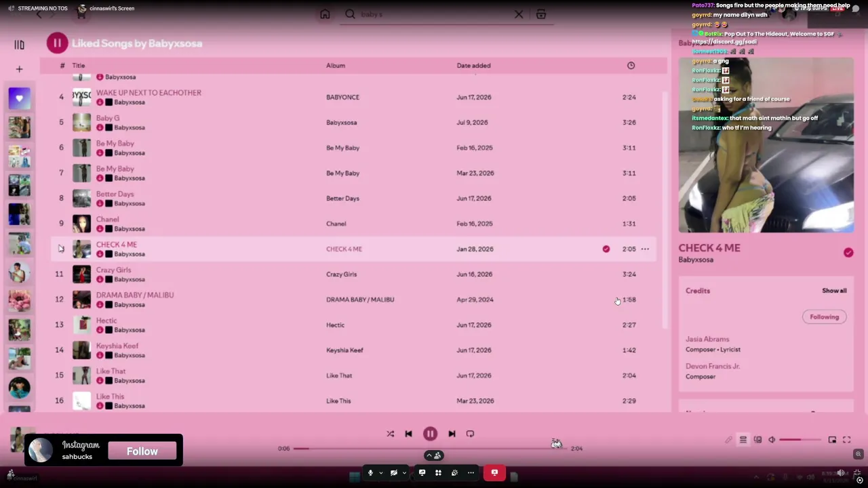Click the # column header
Image resolution: width=868 pixels, height=488 pixels.
click(62, 66)
